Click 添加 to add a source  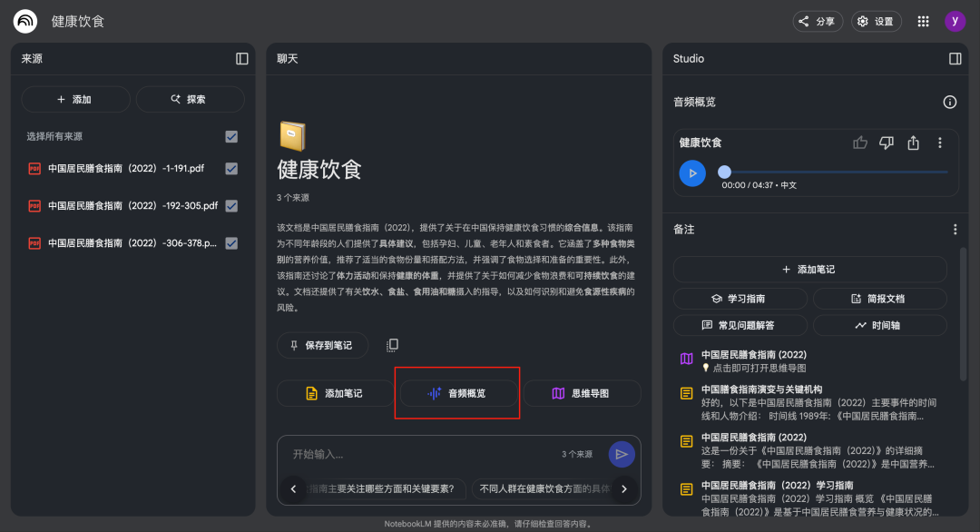pos(75,99)
